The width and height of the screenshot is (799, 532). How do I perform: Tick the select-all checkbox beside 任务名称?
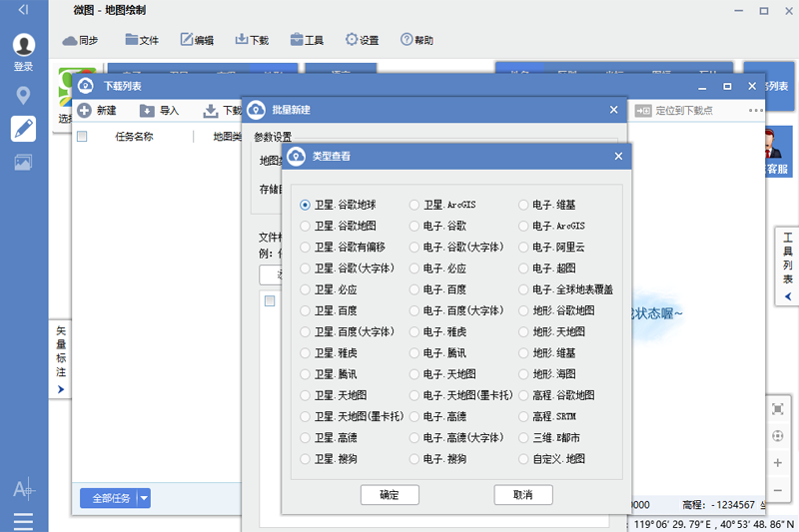coord(82,137)
